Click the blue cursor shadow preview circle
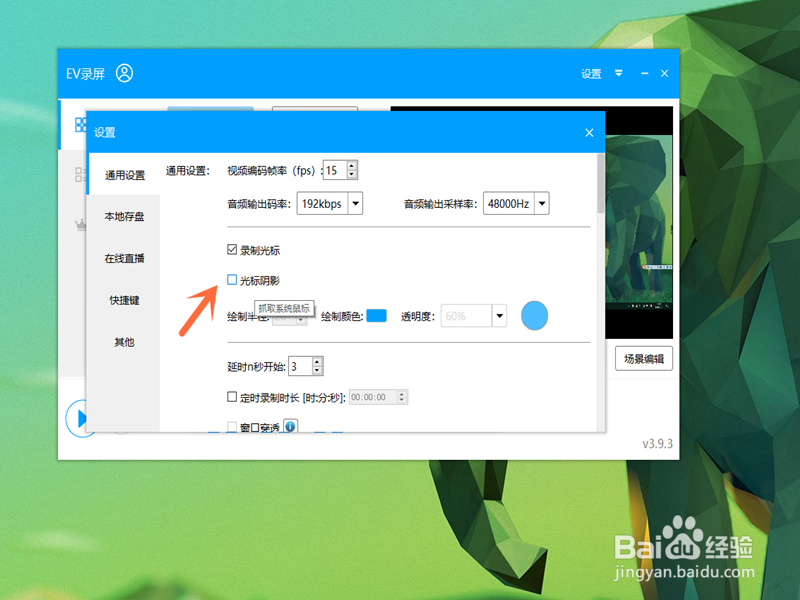 coord(534,315)
